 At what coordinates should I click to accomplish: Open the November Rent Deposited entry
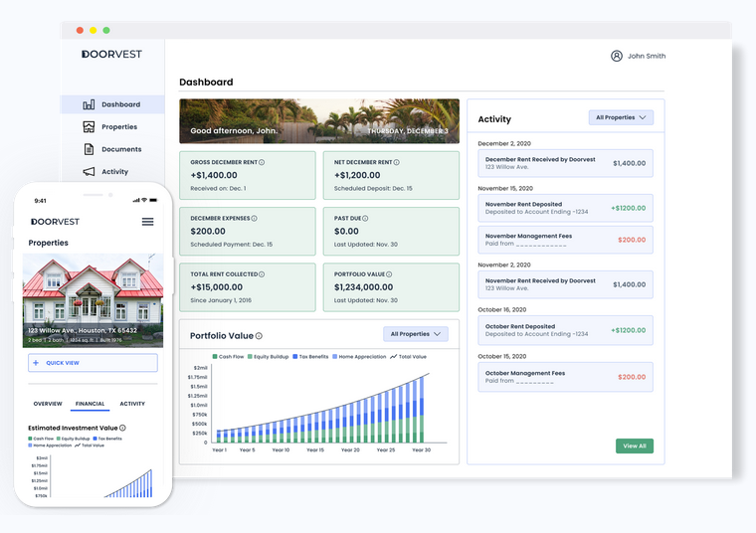coord(566,208)
